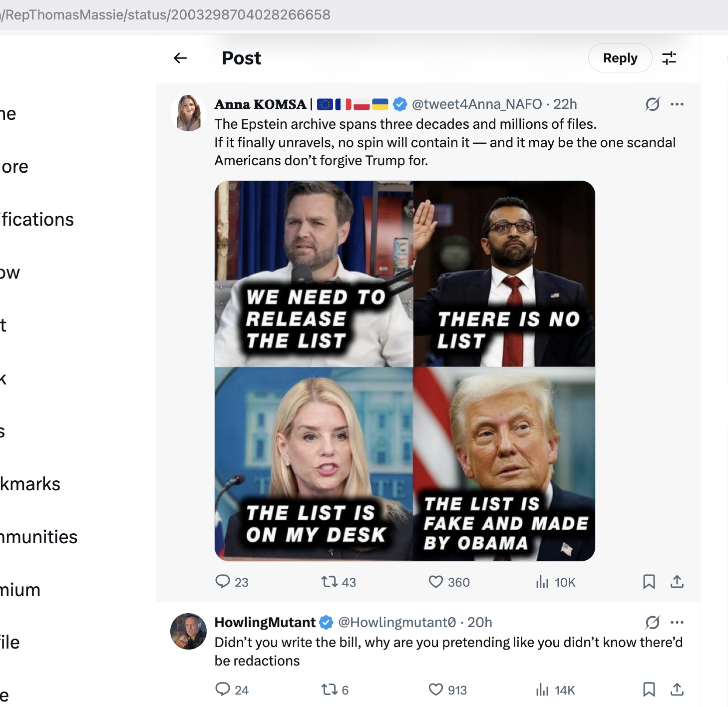
Task: View analytics showing 10K views
Action: pyautogui.click(x=555, y=582)
